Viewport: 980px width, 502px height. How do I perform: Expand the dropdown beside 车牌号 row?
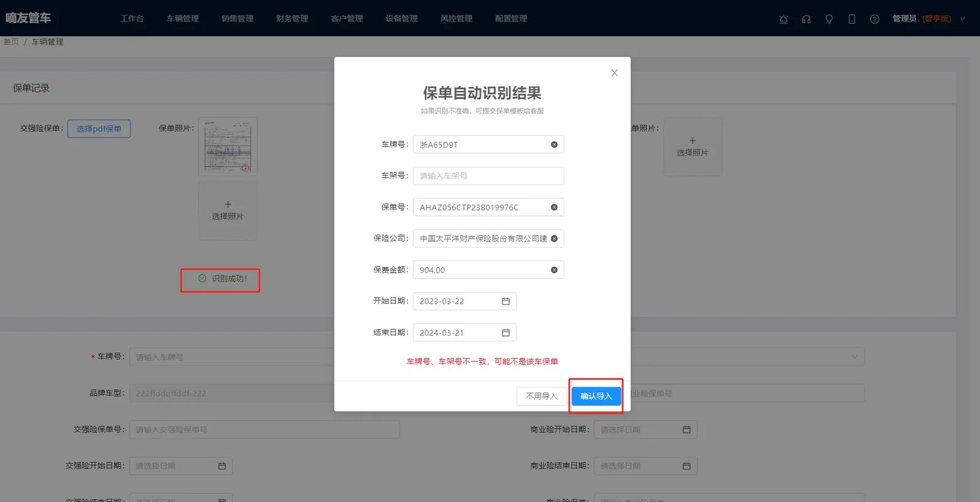pos(855,357)
